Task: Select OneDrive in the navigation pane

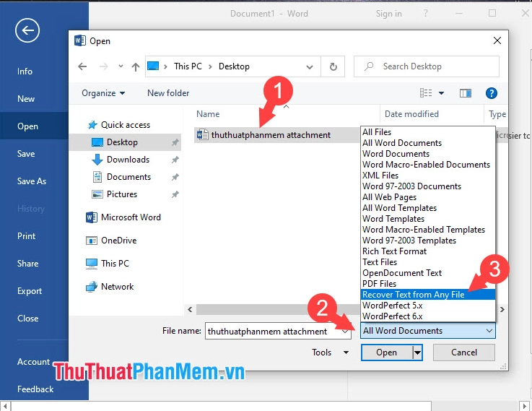Action: (x=111, y=241)
